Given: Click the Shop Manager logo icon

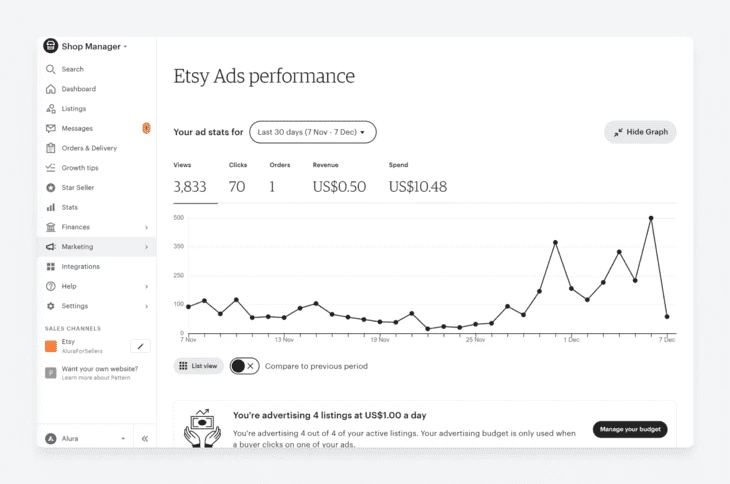Looking at the screenshot, I should point(50,46).
